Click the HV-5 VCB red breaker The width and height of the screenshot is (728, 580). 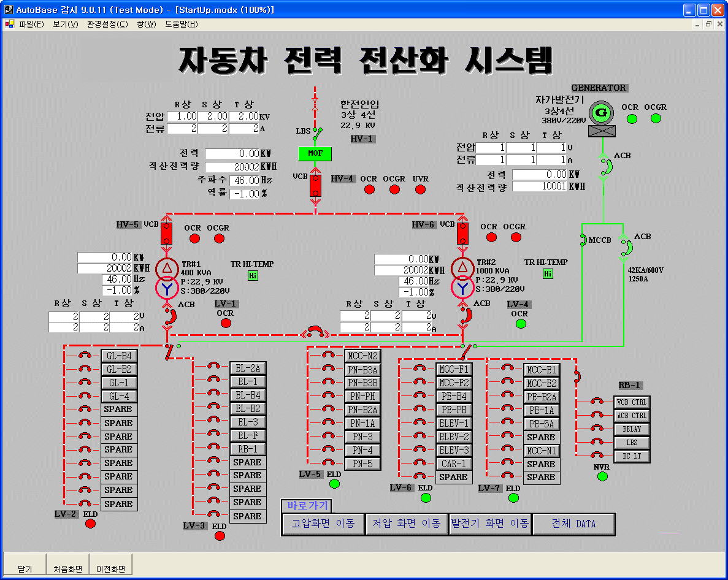(x=166, y=233)
